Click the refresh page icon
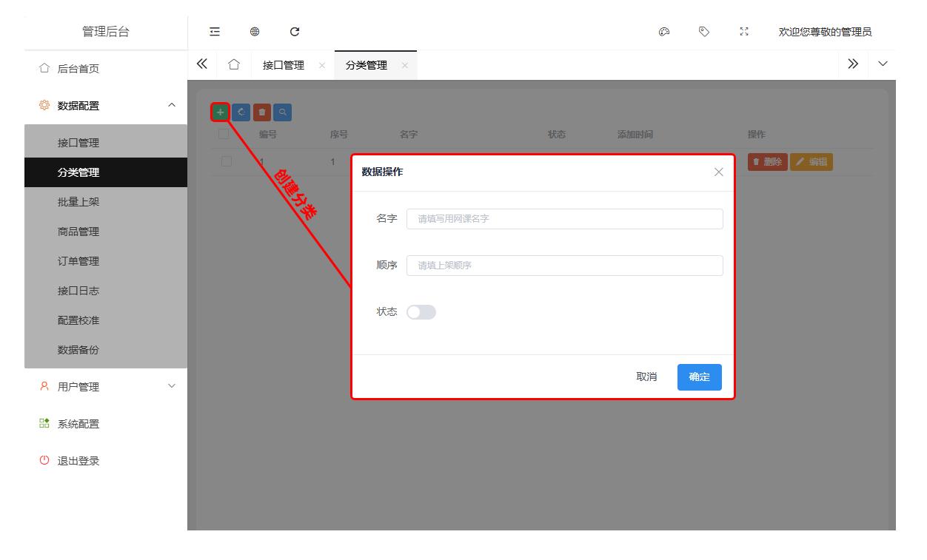 tap(295, 32)
